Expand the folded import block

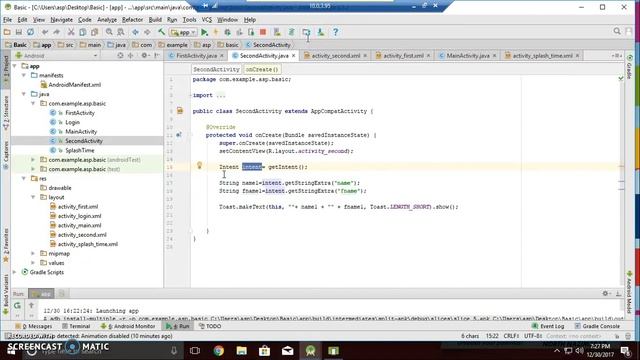[220, 96]
